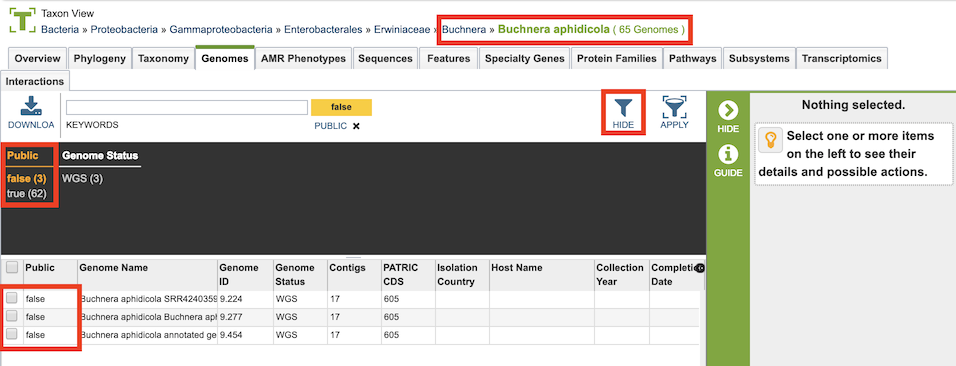Remove the PUBLIC filter using the X
The height and width of the screenshot is (366, 956).
coord(356,126)
